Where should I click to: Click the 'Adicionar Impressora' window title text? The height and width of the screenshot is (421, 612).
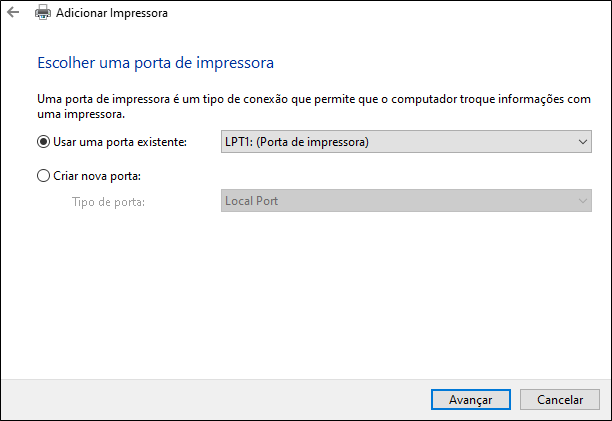point(112,14)
